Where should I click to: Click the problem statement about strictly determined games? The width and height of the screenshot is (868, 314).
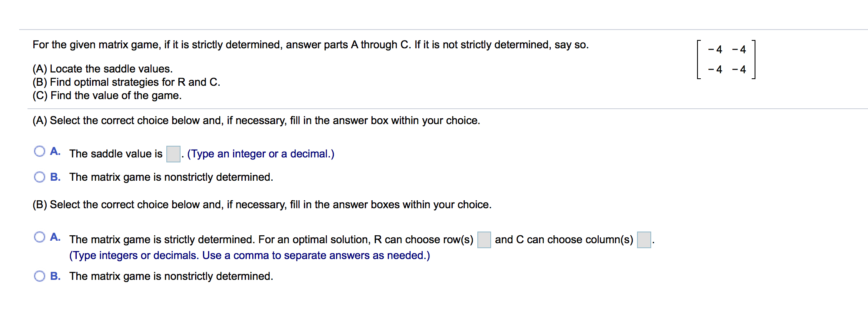[310, 44]
